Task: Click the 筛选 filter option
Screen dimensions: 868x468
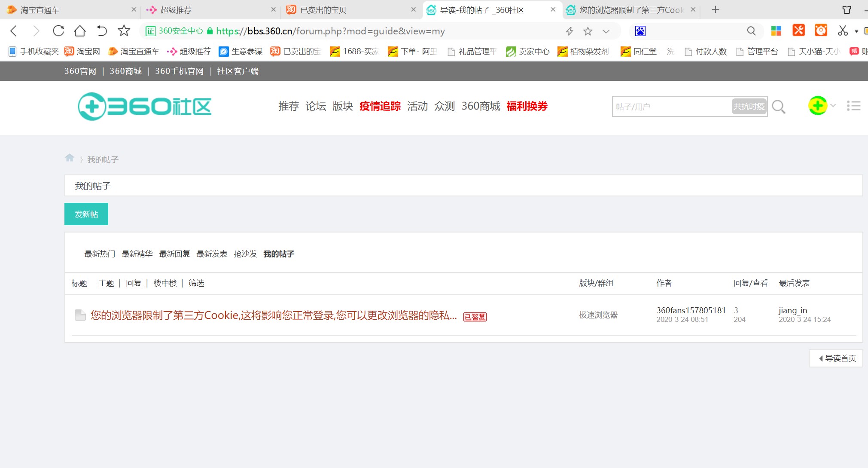Action: pos(196,283)
